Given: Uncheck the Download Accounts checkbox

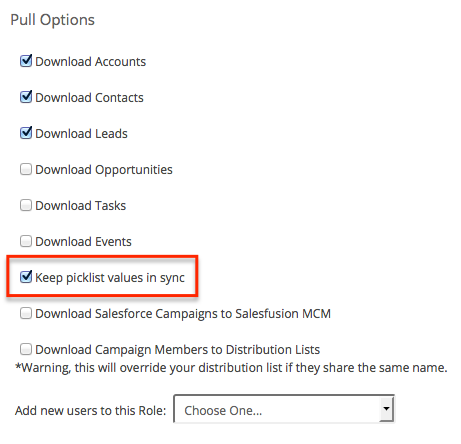Looking at the screenshot, I should tap(26, 61).
